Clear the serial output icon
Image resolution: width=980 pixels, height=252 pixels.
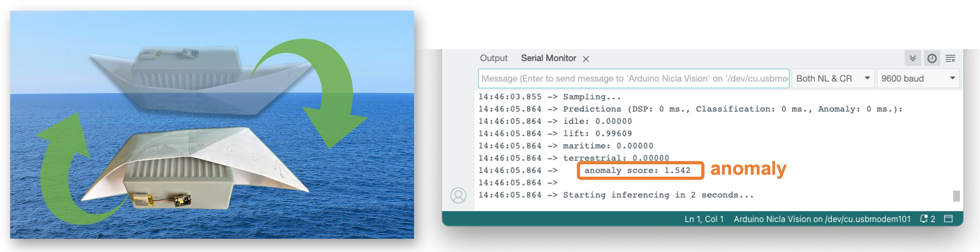950,58
